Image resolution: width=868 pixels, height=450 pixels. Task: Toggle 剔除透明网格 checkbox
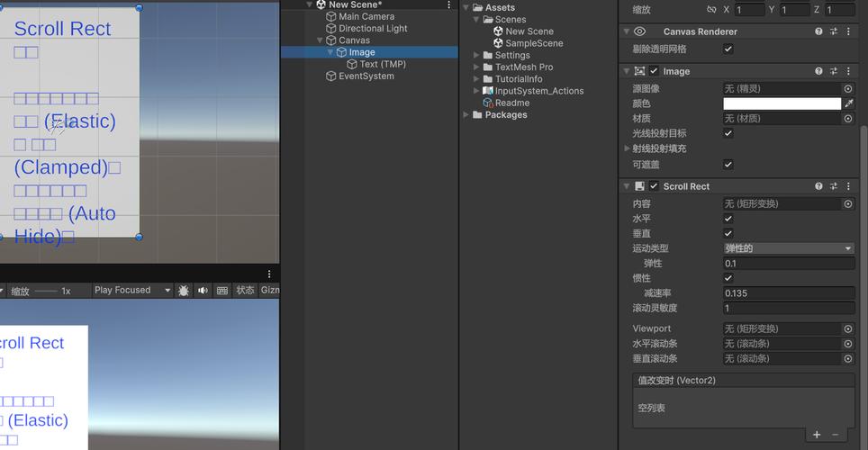[728, 49]
